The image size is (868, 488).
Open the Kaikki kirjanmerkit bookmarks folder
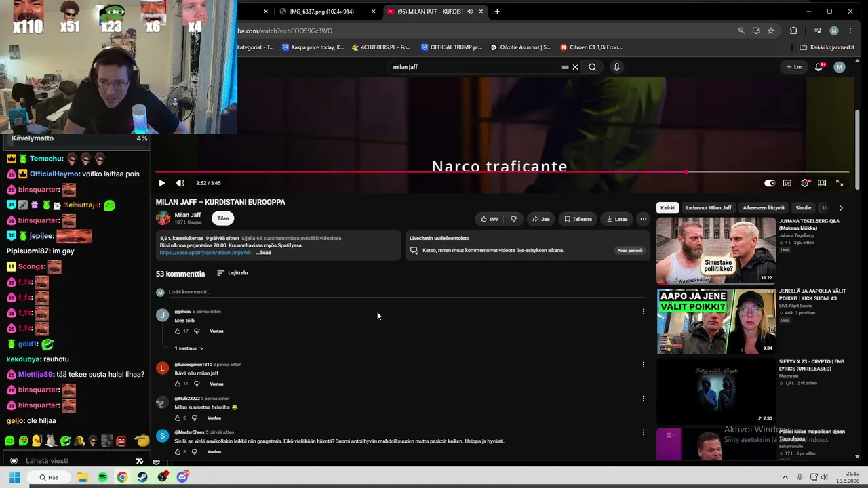(827, 47)
